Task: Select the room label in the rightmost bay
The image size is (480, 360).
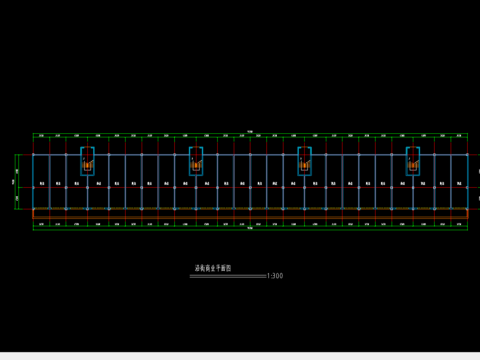Action: point(459,184)
